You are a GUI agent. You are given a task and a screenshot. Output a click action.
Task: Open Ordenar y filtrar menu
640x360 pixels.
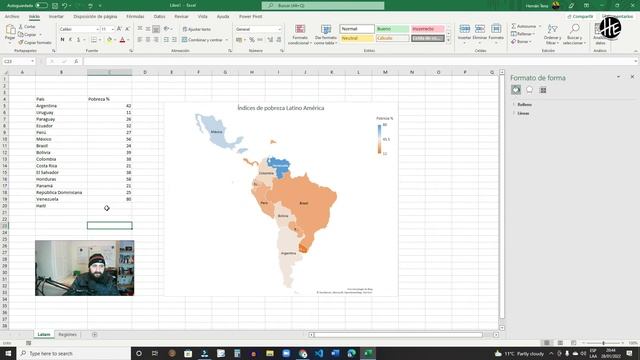552,35
